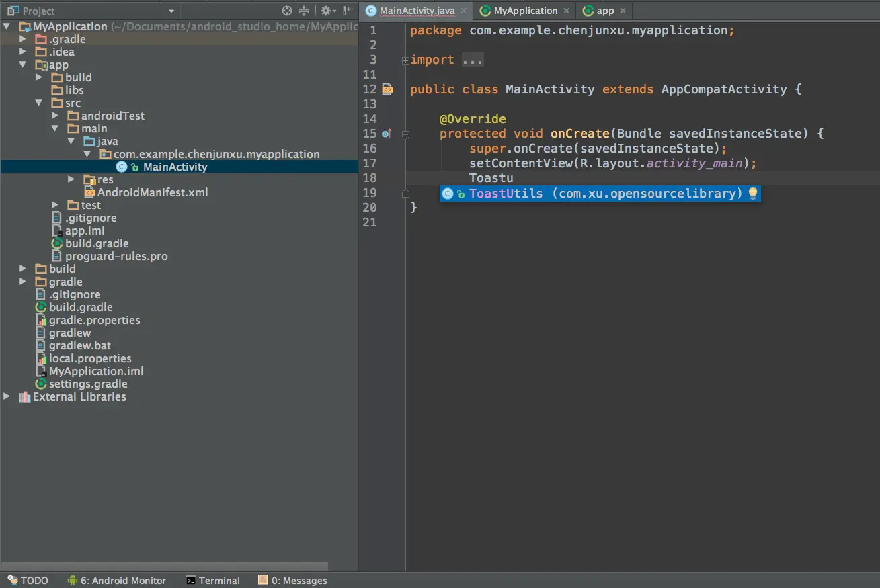Click the lightbulb intention icon beside ToastUtils
The width and height of the screenshot is (880, 588).
(753, 194)
